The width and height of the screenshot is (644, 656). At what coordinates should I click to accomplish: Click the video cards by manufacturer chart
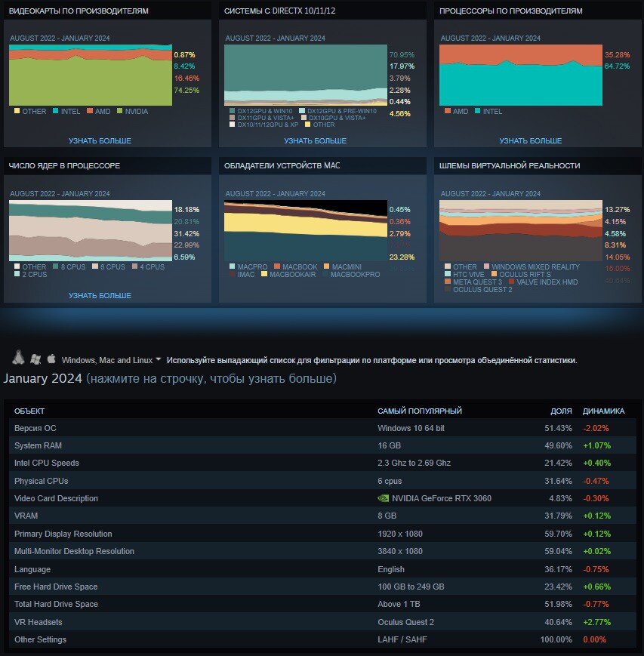[91, 75]
